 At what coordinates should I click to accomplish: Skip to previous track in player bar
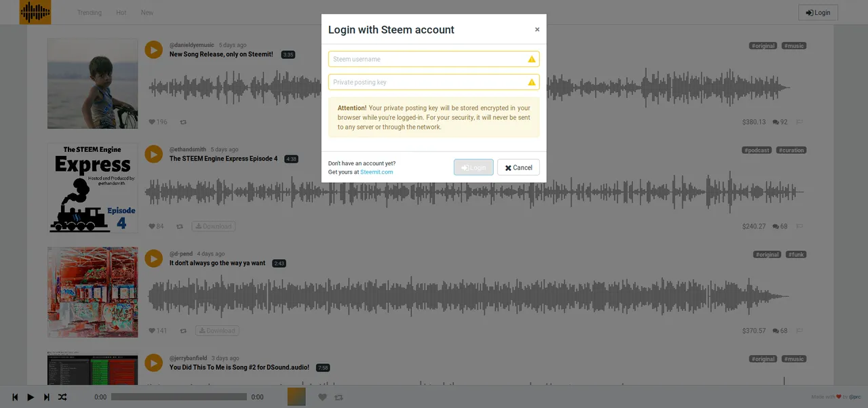[x=15, y=397]
